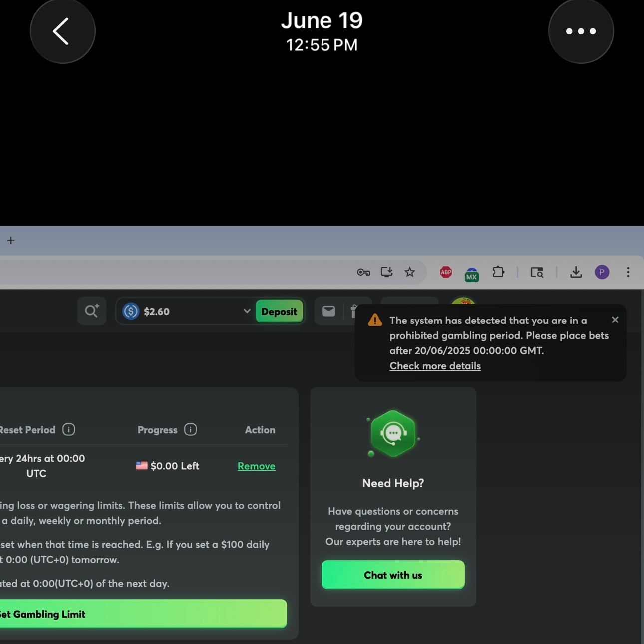Open the three-dot more options menu in the photo viewer

coord(581,31)
